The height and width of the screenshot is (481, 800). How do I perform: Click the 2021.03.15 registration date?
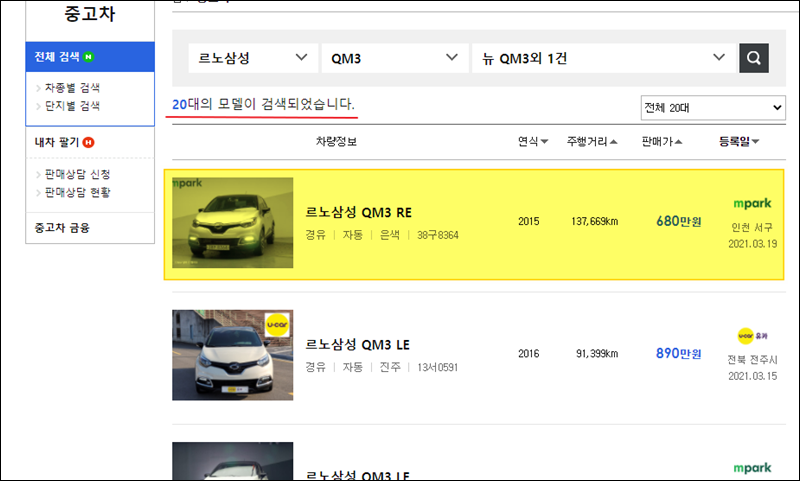(753, 376)
